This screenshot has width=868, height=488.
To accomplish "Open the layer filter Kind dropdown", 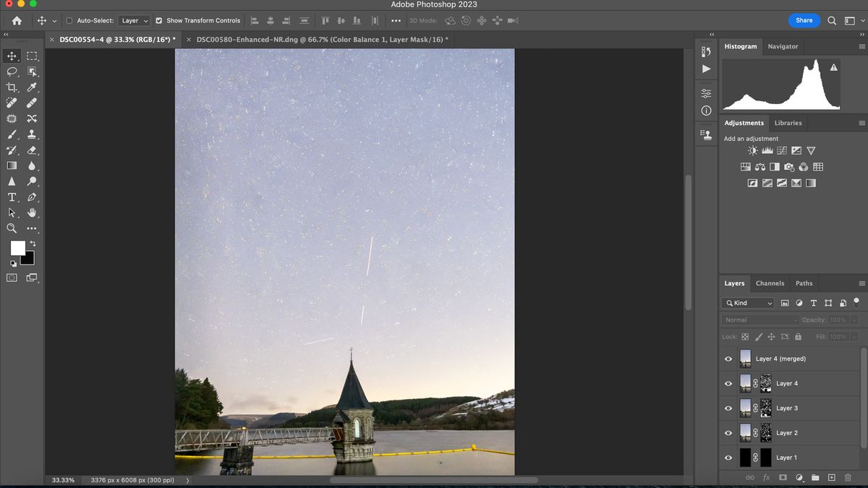I will (x=748, y=302).
